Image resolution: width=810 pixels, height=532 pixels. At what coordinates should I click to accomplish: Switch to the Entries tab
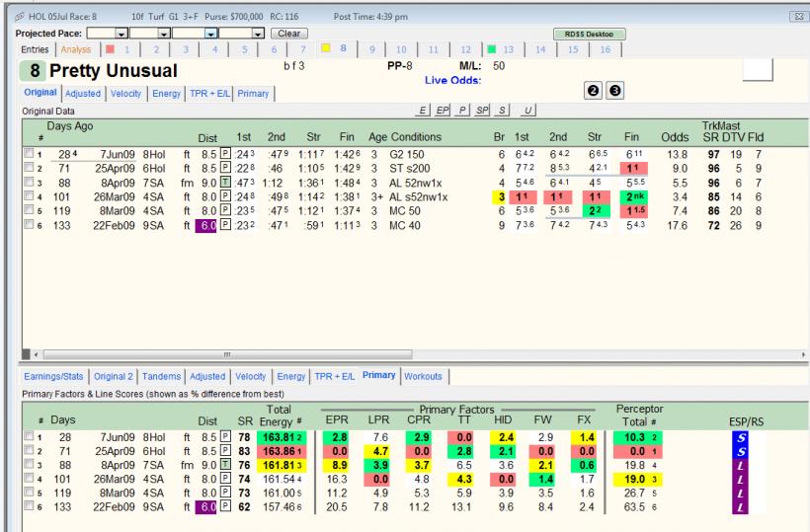[x=35, y=49]
